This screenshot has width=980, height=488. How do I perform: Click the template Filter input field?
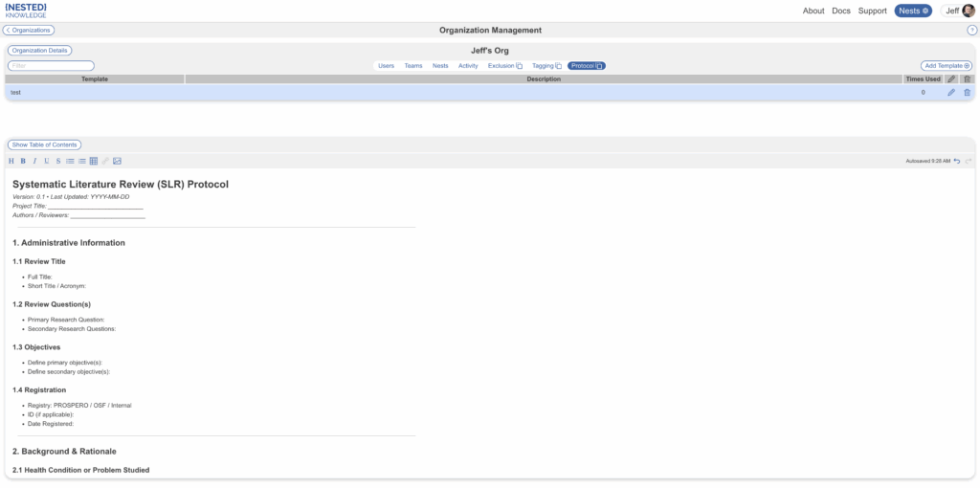click(x=51, y=66)
